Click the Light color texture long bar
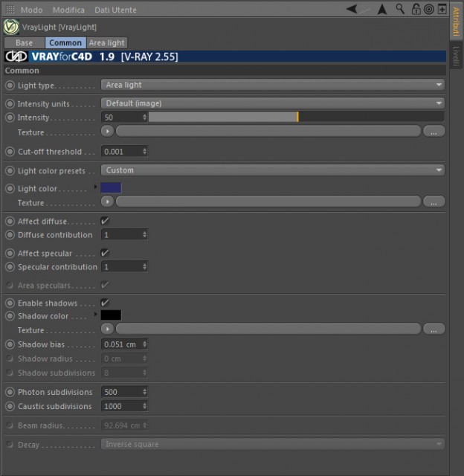 (x=268, y=202)
